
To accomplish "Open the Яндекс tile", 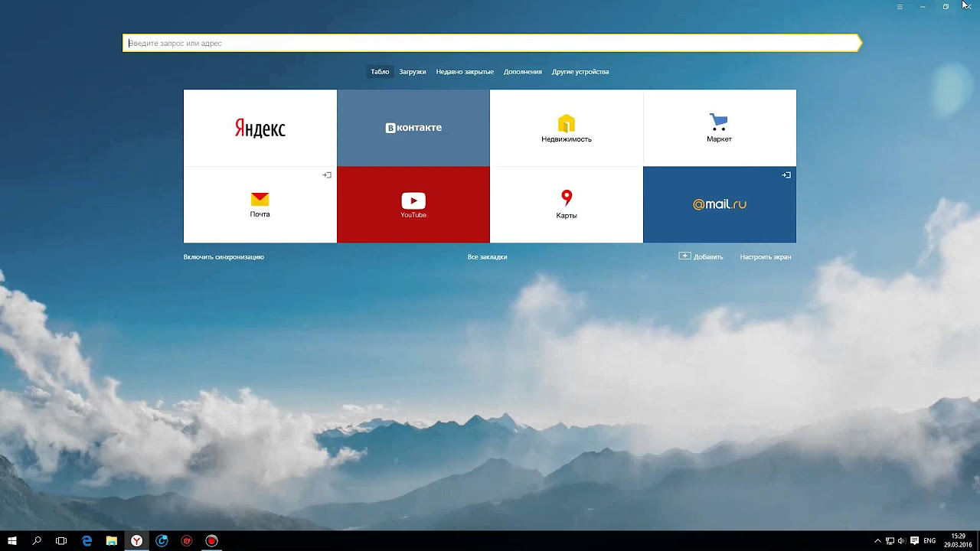I will coord(260,128).
